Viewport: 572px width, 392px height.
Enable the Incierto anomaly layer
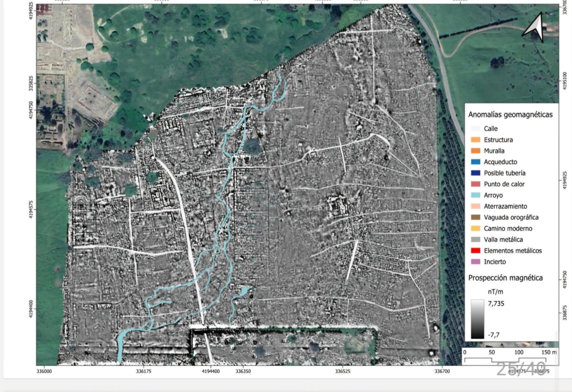click(x=475, y=262)
